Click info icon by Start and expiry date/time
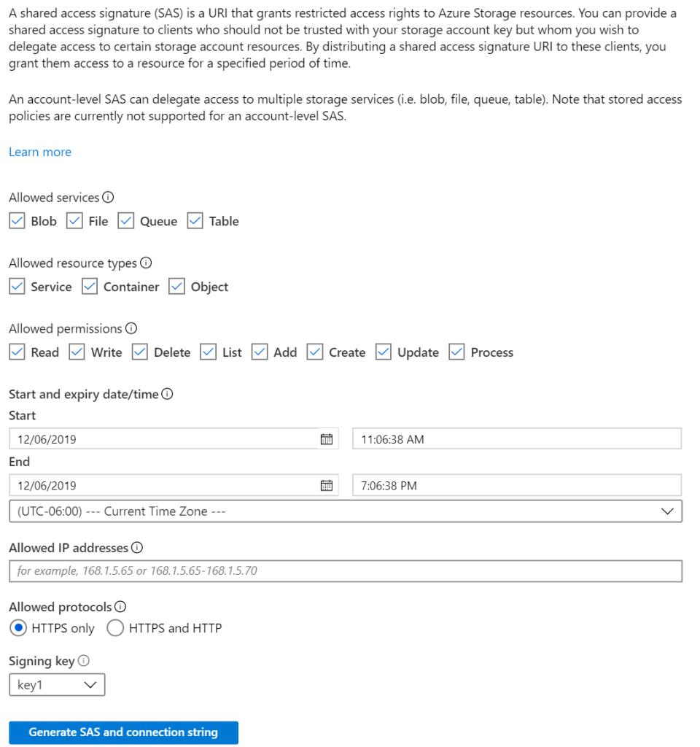This screenshot has height=747, width=700. (167, 395)
